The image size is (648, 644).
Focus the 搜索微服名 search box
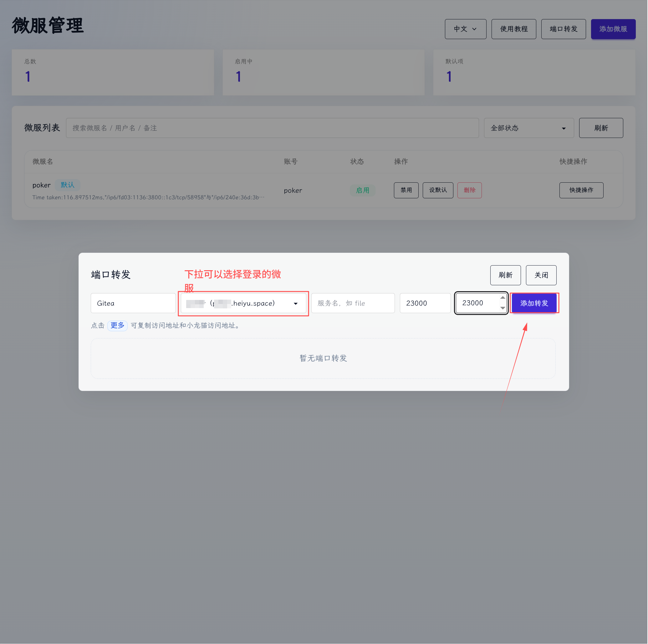coord(273,128)
